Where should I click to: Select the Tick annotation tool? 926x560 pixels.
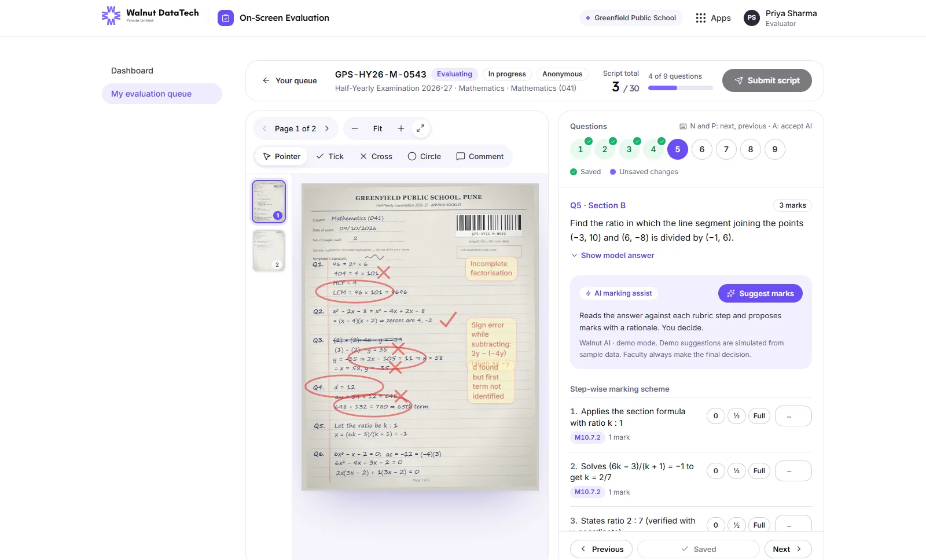(330, 156)
